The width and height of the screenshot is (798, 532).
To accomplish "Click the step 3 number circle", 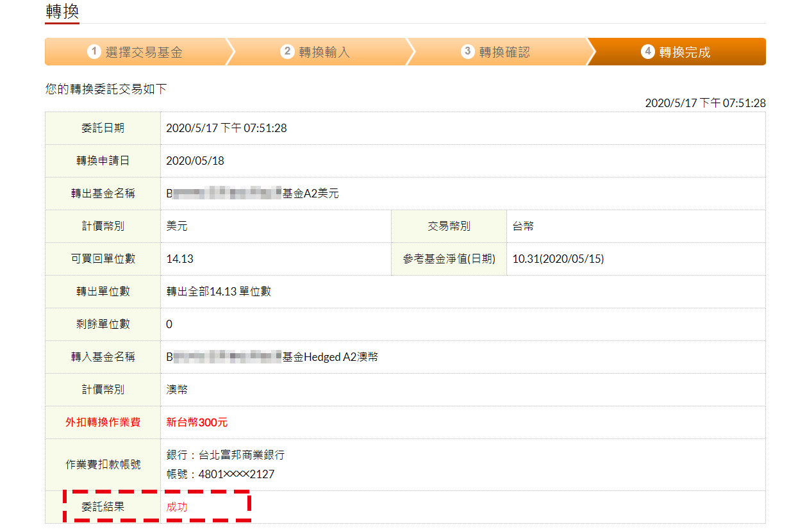I will [468, 52].
